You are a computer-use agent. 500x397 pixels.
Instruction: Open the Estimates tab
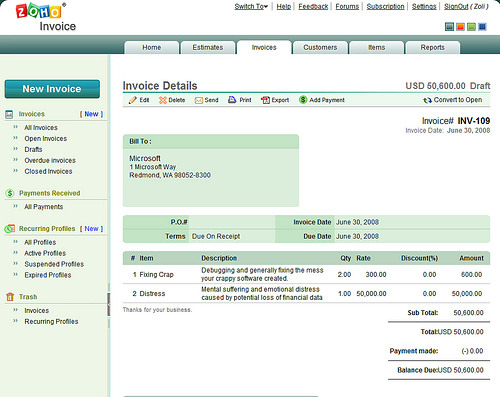(208, 47)
